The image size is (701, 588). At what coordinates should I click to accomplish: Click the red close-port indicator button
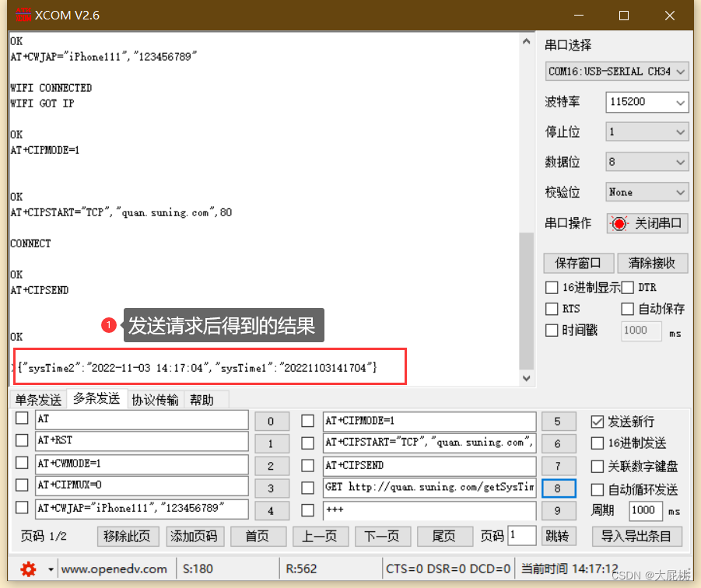click(x=619, y=223)
